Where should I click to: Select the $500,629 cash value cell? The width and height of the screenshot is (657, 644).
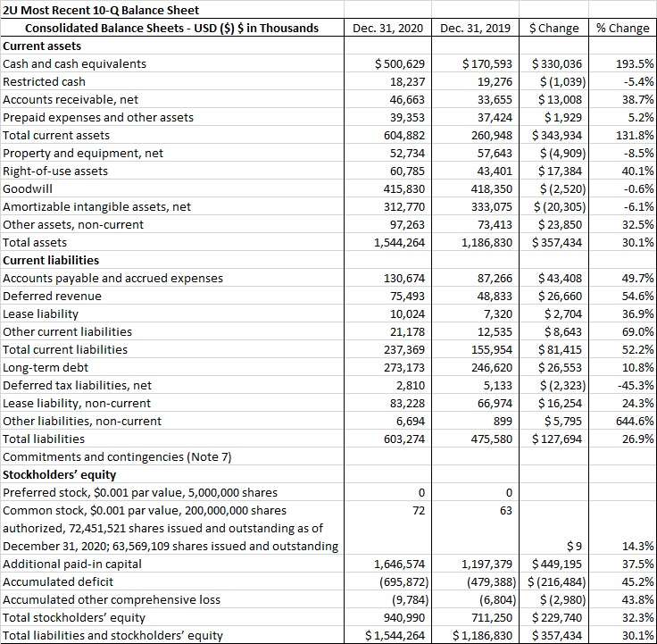click(x=388, y=63)
